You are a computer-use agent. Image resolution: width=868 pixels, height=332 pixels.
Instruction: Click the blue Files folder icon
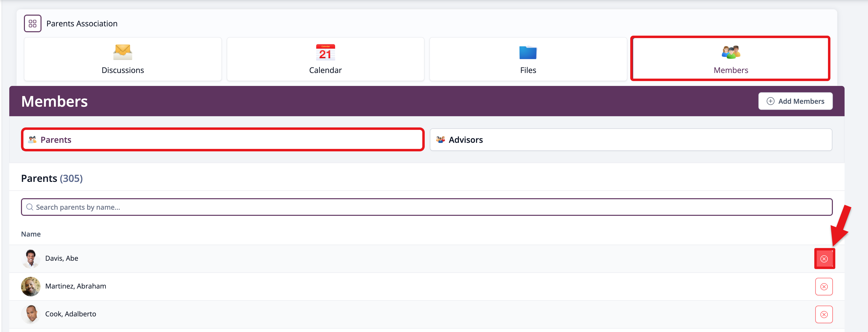pos(528,52)
